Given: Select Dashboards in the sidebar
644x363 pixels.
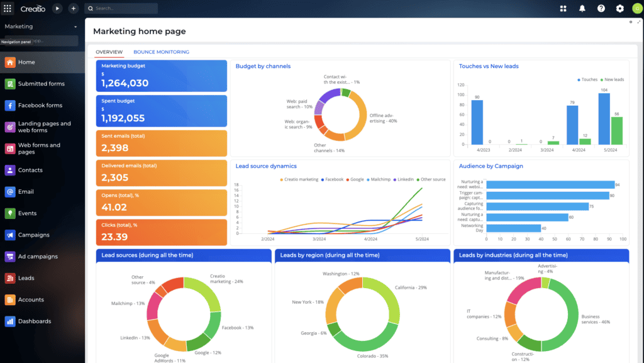Looking at the screenshot, I should 35,321.
